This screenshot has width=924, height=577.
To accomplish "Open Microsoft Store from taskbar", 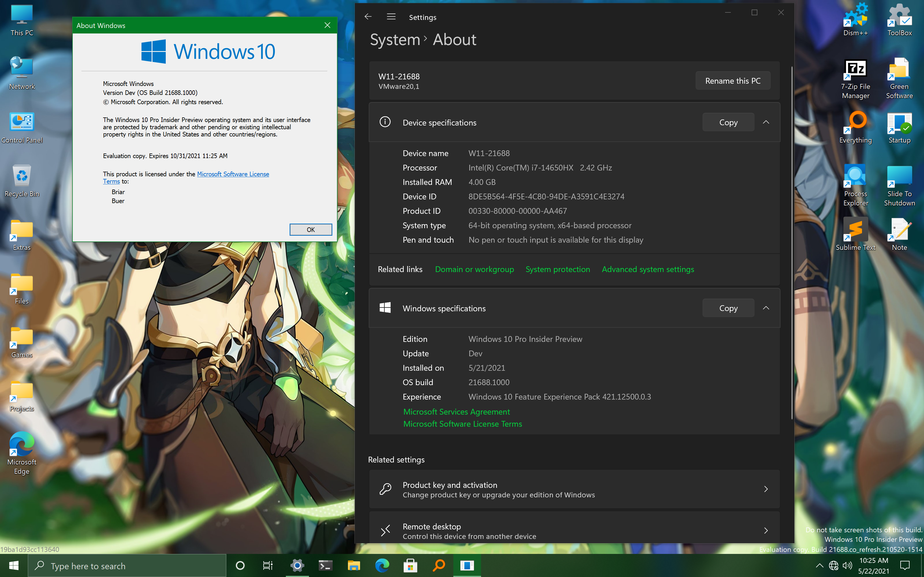I will [x=410, y=565].
